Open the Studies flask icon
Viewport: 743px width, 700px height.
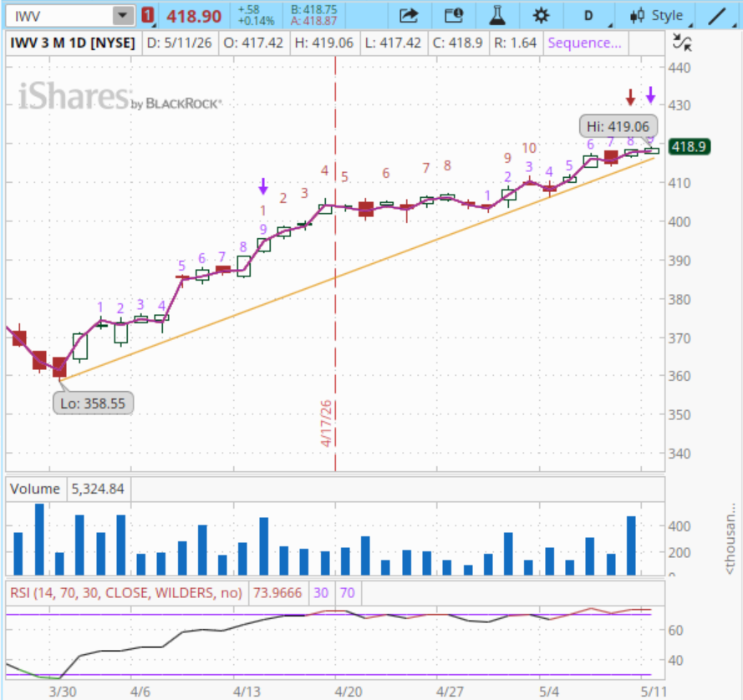pos(497,16)
